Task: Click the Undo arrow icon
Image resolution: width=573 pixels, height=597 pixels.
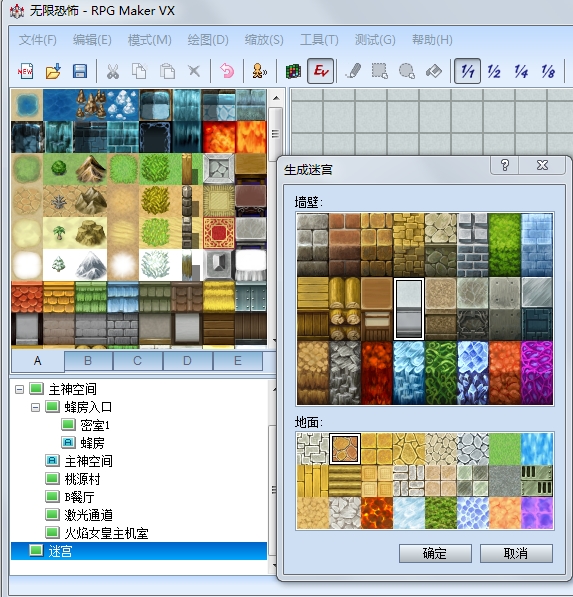Action: [227, 71]
